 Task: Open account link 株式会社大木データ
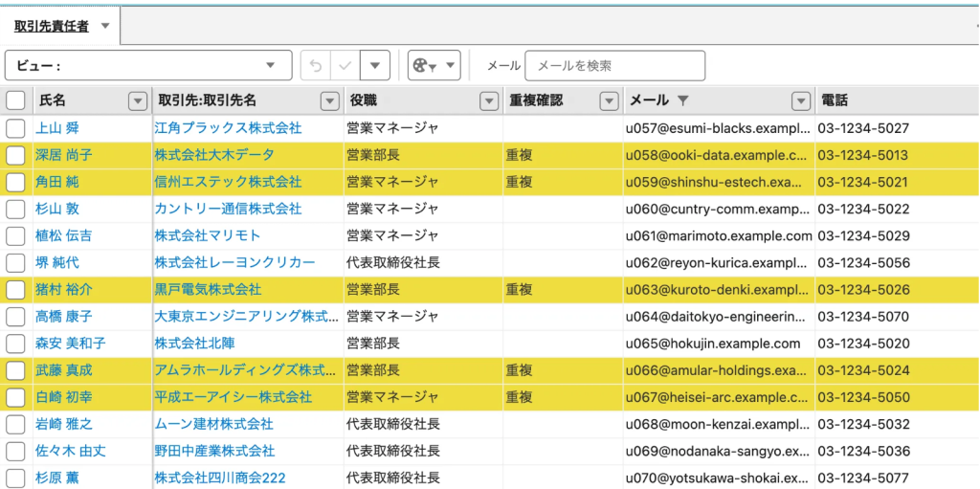[214, 155]
